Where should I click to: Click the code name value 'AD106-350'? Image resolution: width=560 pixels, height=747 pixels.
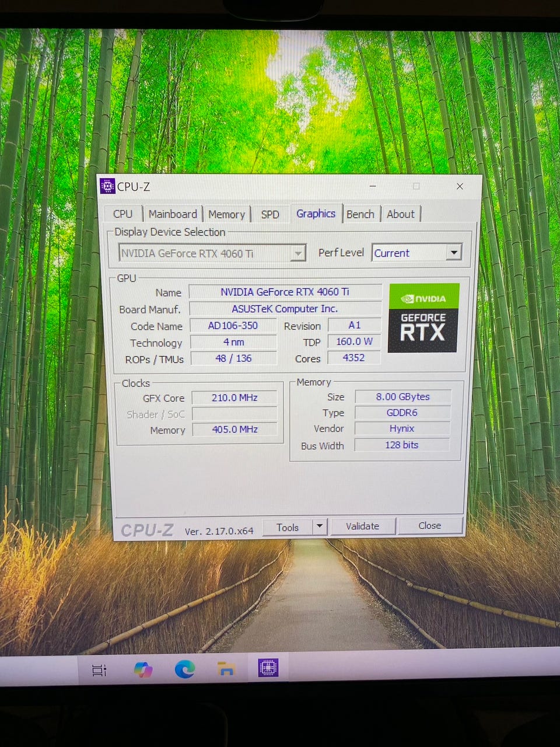(x=233, y=326)
